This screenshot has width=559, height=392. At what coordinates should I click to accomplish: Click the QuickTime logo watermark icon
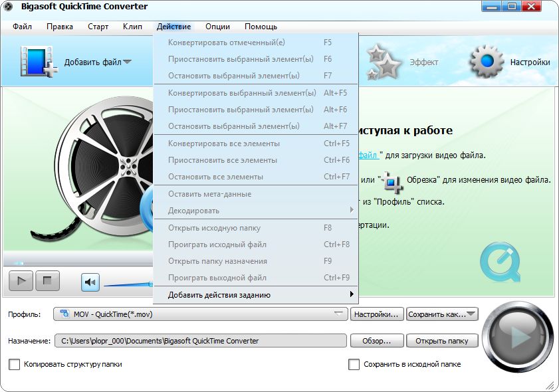click(501, 262)
